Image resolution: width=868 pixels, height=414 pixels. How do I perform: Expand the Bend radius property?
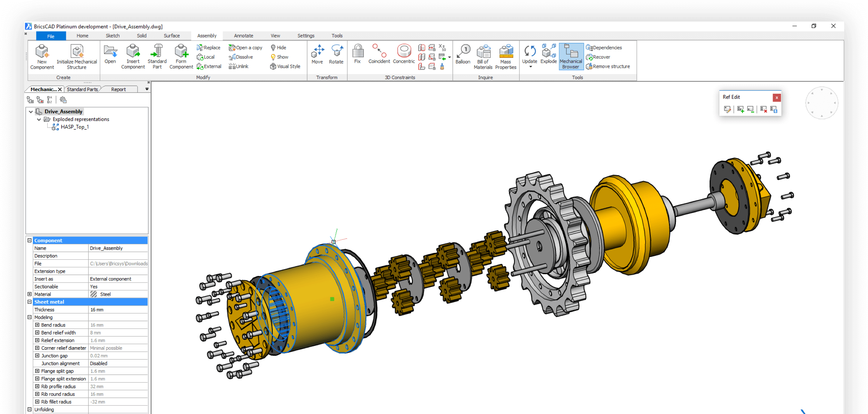[37, 325]
